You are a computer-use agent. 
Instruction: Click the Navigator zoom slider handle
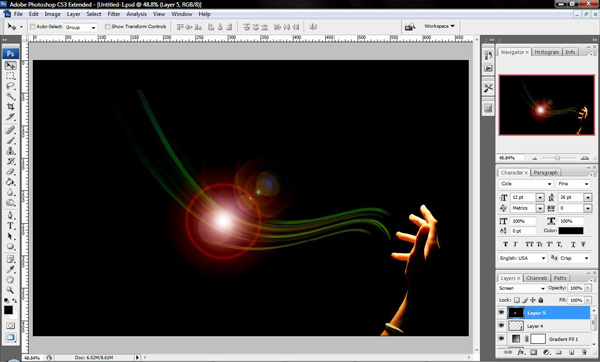557,158
